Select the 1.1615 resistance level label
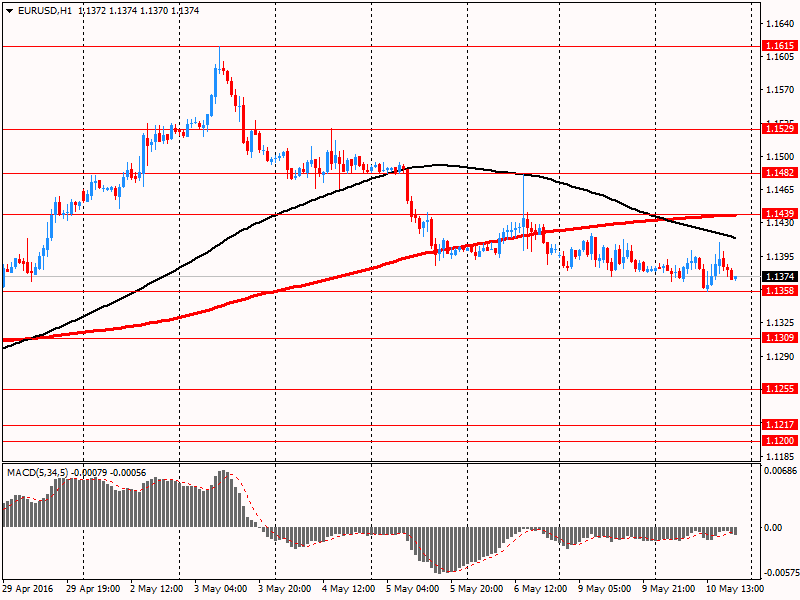Viewport: 800px width, 600px height. coord(780,46)
